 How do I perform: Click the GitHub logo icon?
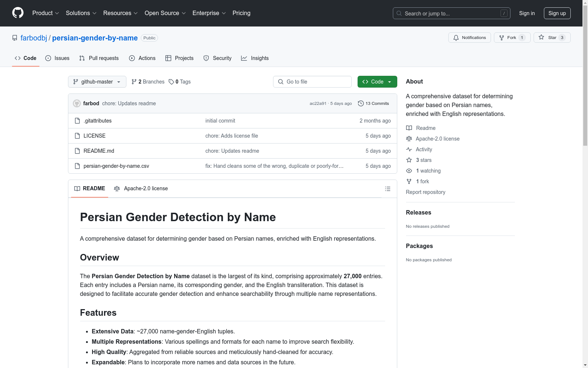tap(18, 13)
